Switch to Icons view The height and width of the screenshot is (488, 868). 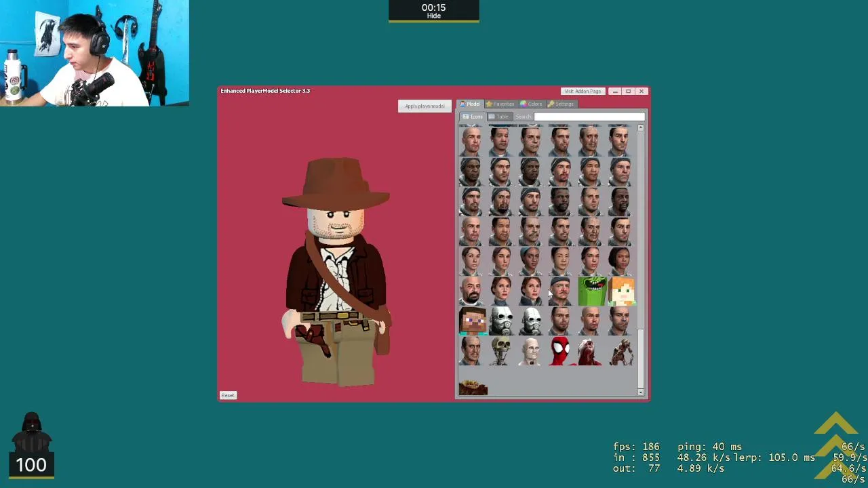[x=473, y=117]
